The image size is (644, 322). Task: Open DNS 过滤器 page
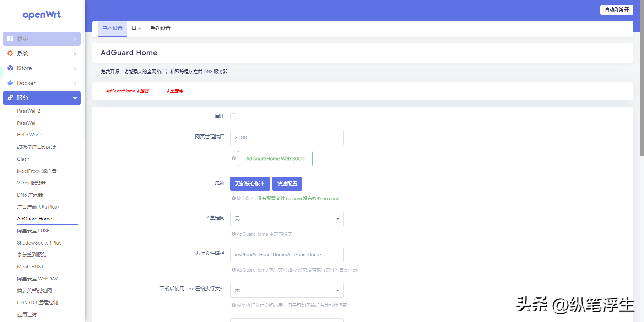tap(30, 195)
